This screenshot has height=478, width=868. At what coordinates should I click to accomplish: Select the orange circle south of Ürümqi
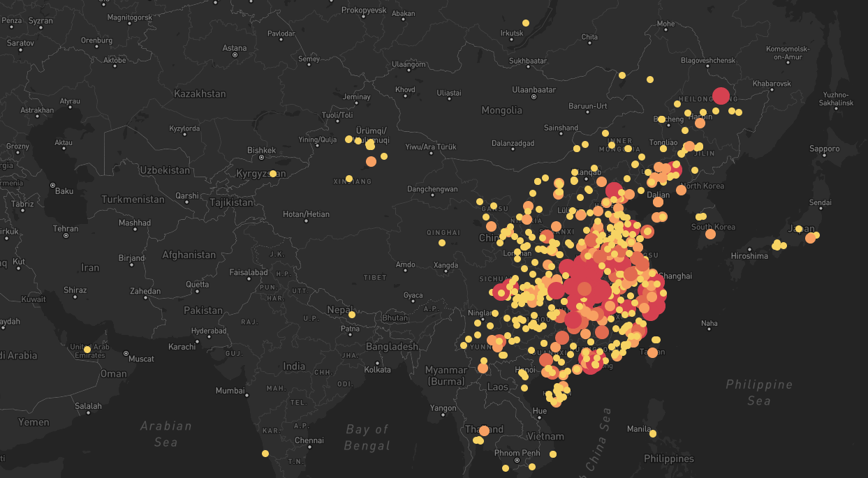pos(371,162)
